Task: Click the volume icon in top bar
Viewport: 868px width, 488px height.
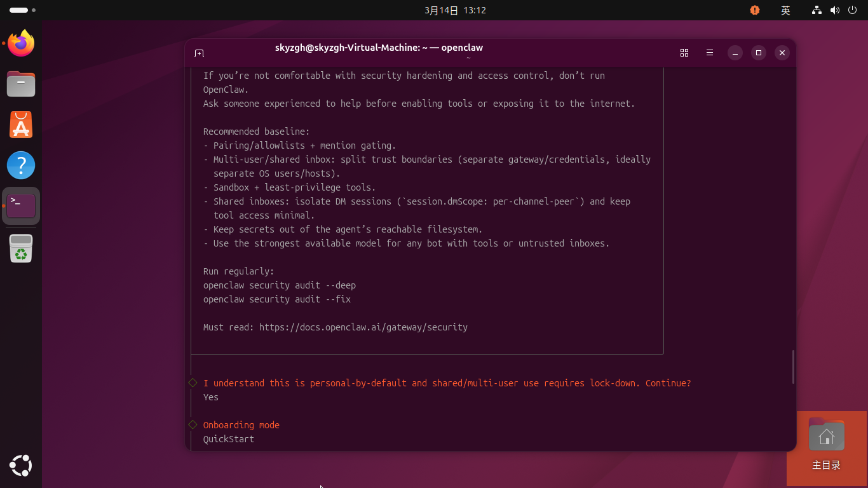Action: click(834, 10)
